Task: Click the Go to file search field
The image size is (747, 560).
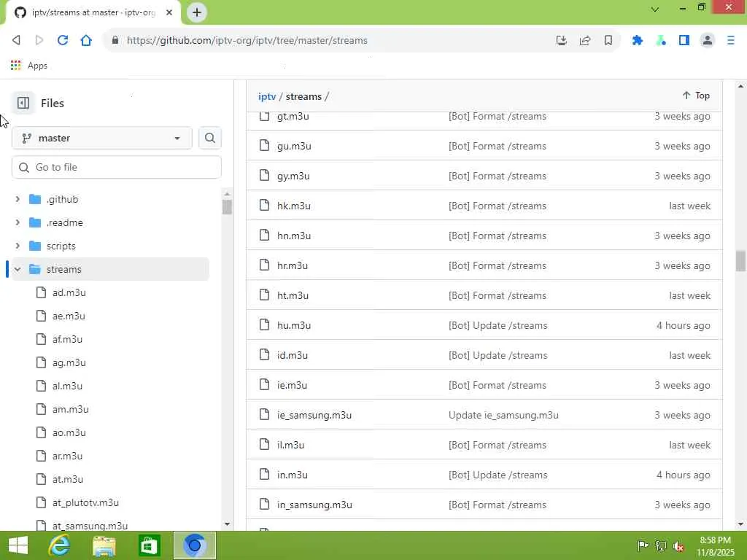Action: pyautogui.click(x=117, y=167)
